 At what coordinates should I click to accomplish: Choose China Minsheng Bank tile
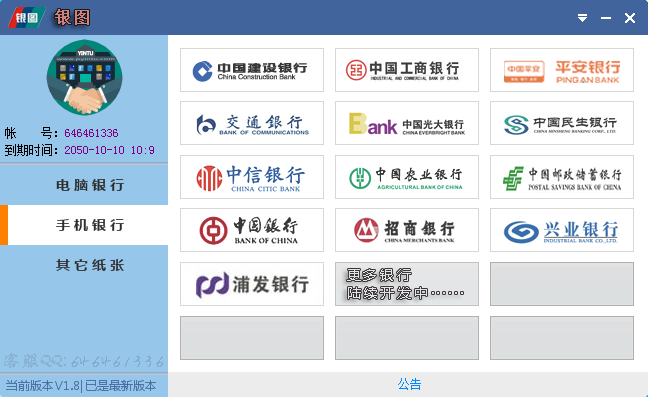pos(562,123)
